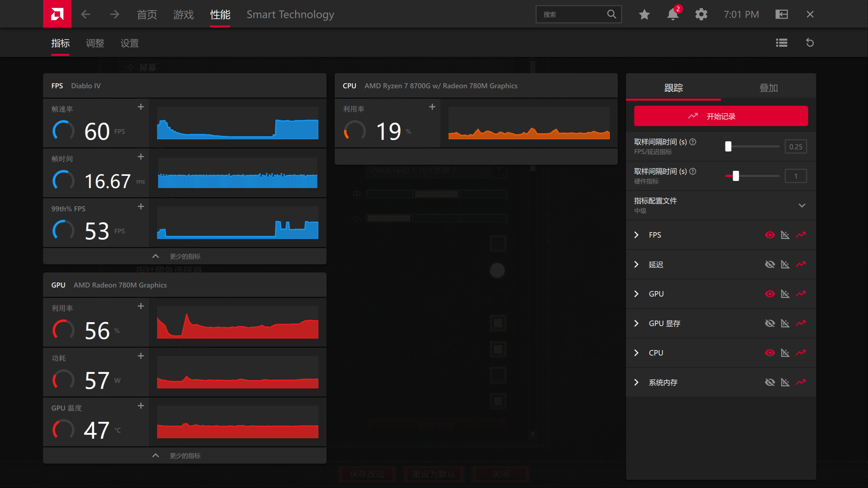Screen dimensions: 868x488
Task: Collapse GPU panel with fewer metrics
Action: [185, 455]
